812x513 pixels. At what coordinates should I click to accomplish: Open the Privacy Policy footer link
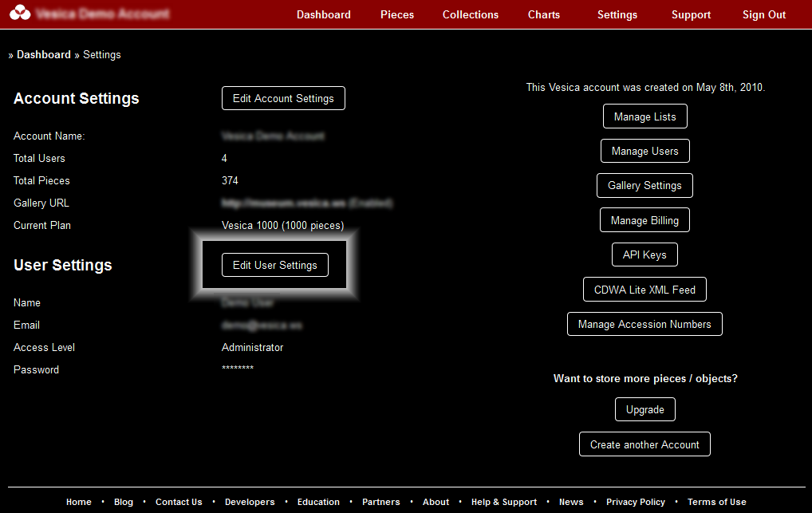636,502
